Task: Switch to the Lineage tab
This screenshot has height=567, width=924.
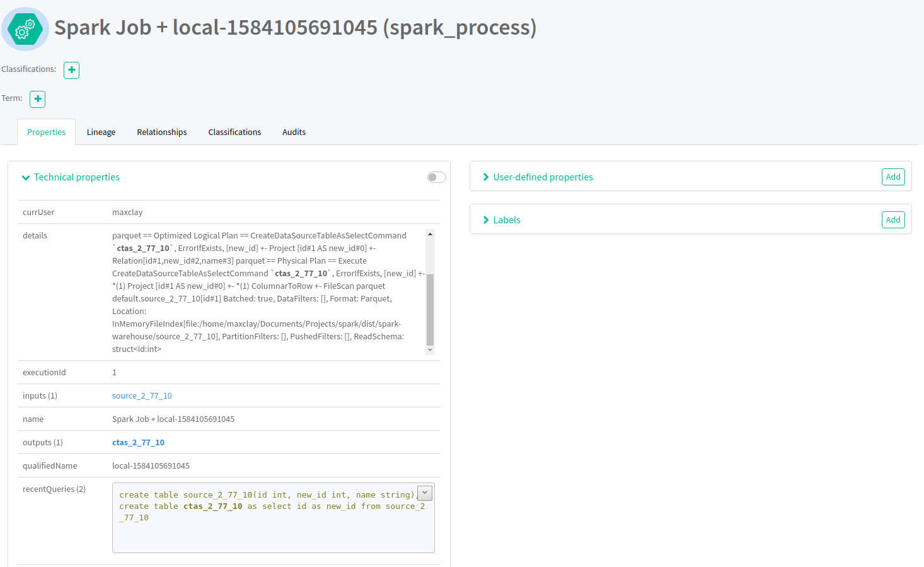Action: (101, 132)
